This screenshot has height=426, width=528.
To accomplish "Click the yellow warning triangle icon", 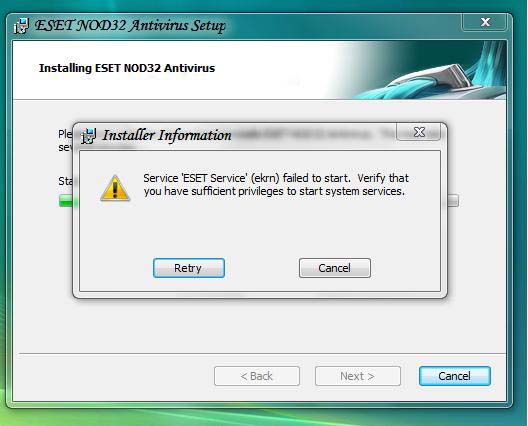I will (x=115, y=188).
